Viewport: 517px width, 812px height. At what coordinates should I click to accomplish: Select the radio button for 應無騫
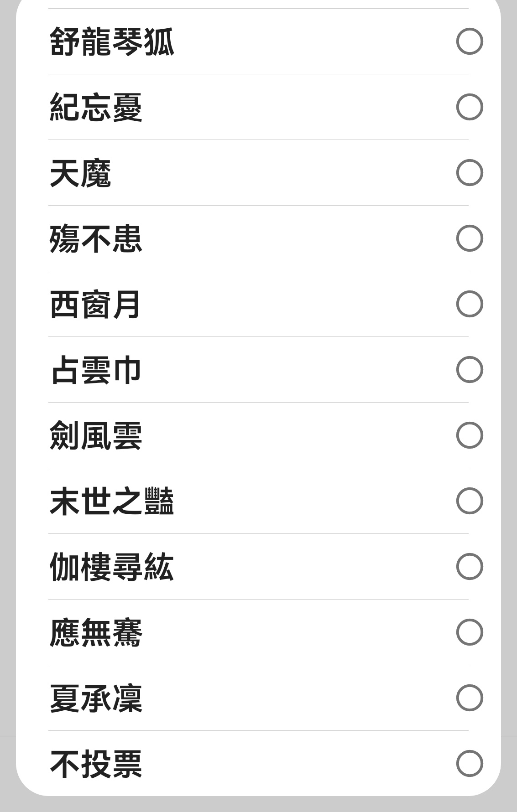point(470,632)
